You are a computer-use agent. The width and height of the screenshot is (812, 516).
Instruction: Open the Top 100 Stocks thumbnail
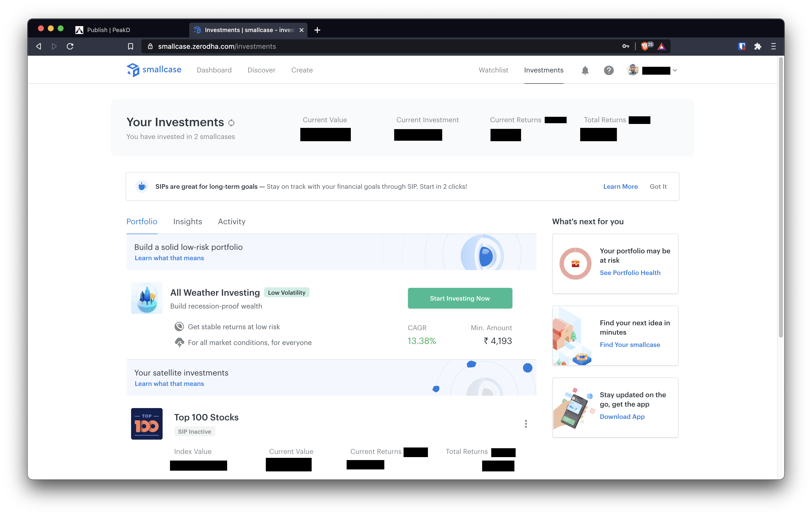coord(147,424)
